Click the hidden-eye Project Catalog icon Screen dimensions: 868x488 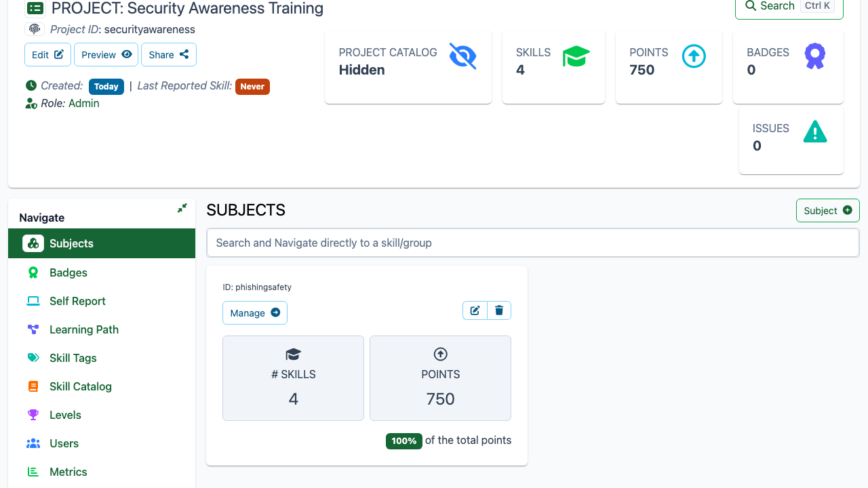point(462,56)
